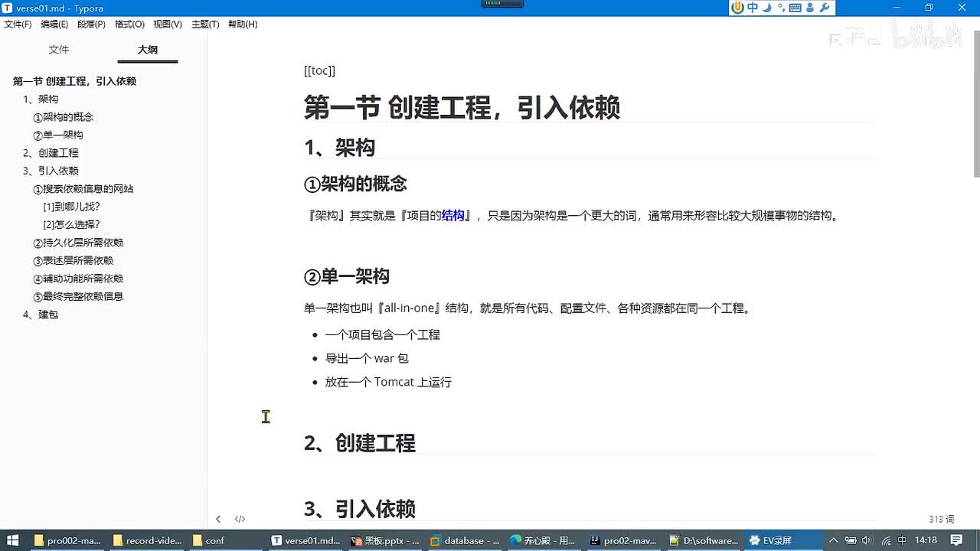This screenshot has width=980, height=551.
Task: Select outline item 4、建包
Action: (41, 315)
